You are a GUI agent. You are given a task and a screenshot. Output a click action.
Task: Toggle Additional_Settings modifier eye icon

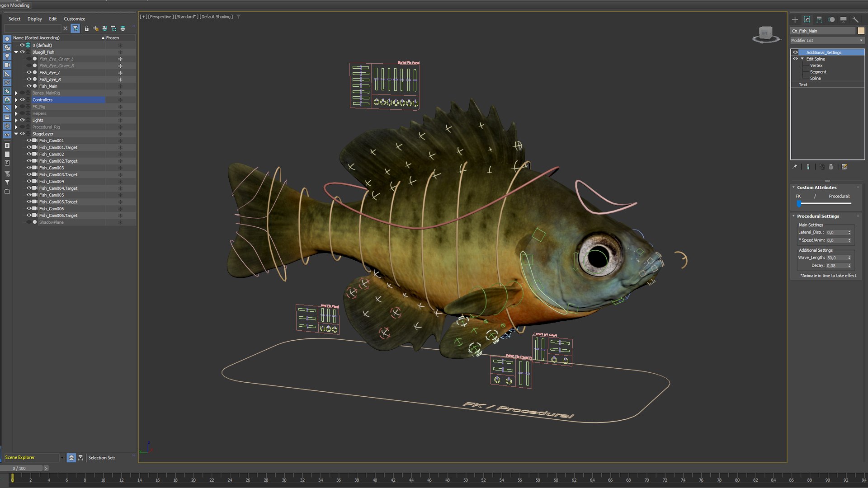pos(795,52)
